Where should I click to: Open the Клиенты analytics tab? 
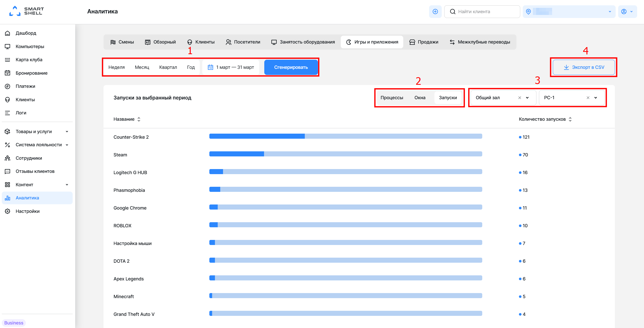click(201, 42)
